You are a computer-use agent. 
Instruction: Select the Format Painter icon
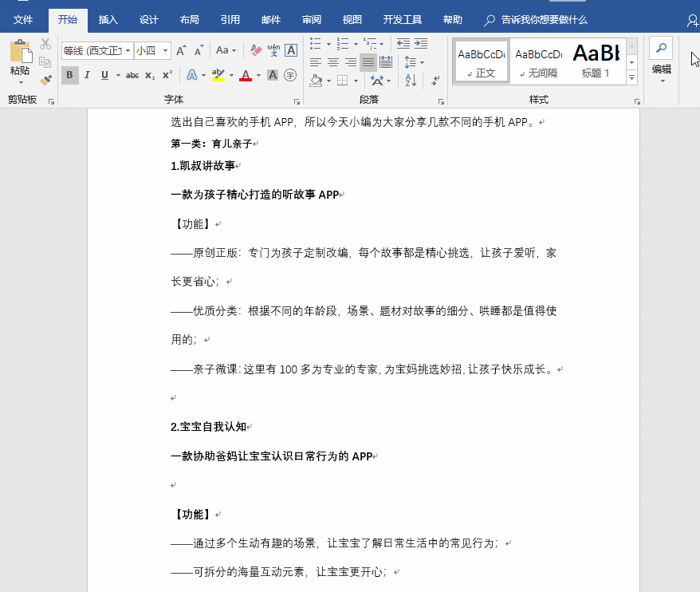click(x=45, y=78)
